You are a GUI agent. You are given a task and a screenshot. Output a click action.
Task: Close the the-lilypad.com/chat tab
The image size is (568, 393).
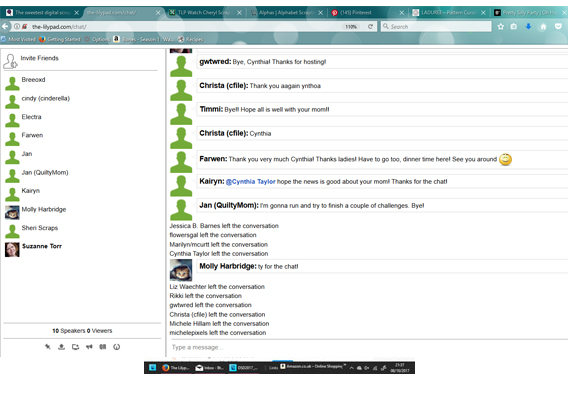[x=158, y=13]
